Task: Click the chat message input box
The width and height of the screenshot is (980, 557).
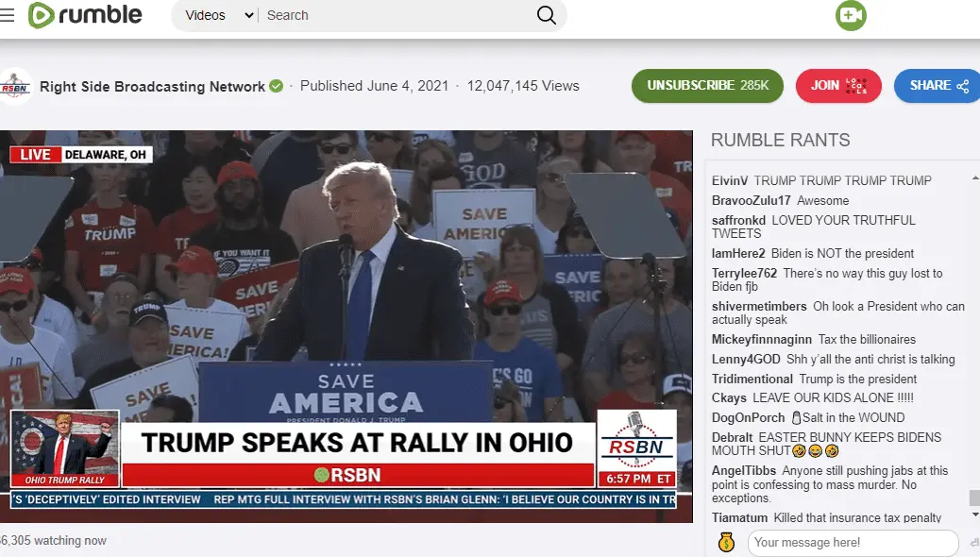Action: pos(855,542)
